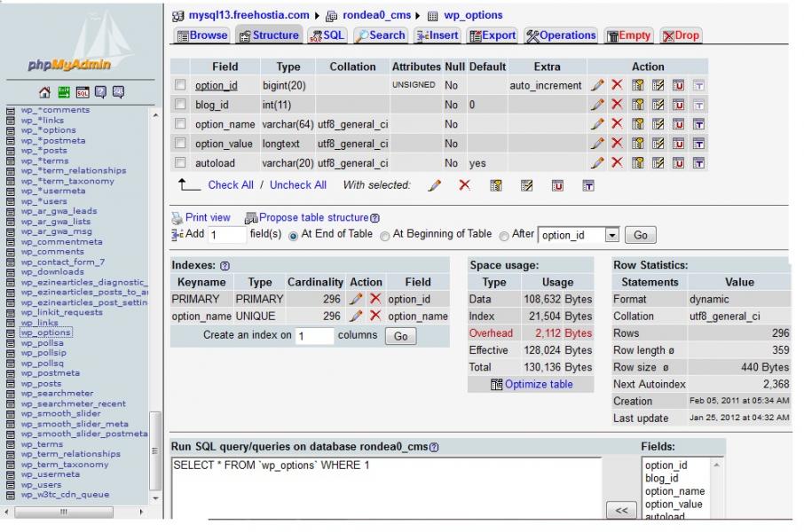Select the After radio button
Screen dimensions: 804x532
click(504, 236)
